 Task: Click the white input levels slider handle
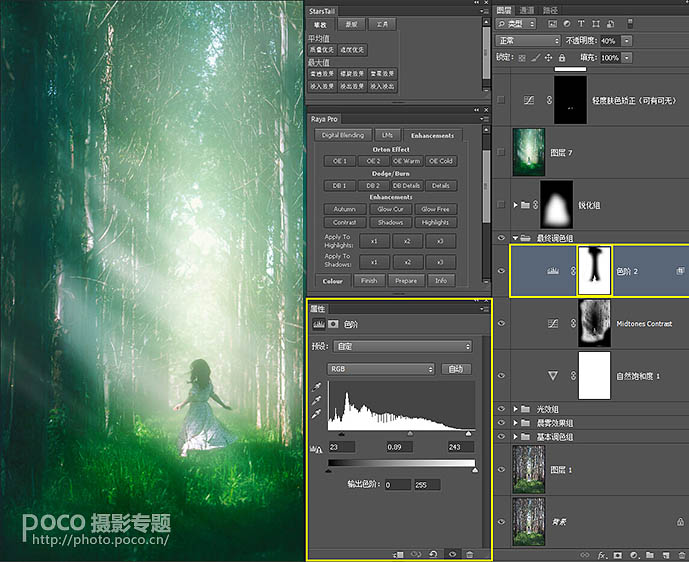pyautogui.click(x=469, y=434)
